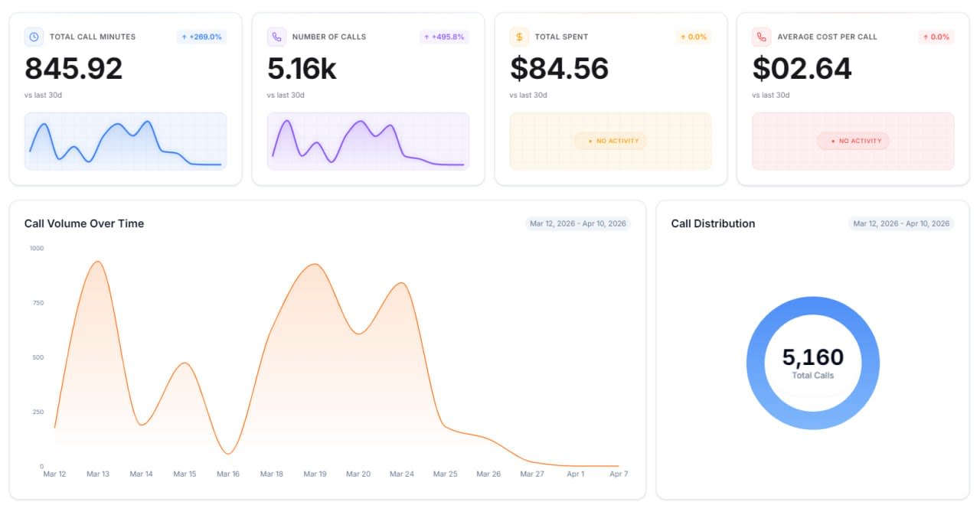Select the +269.0% change badge

click(201, 37)
